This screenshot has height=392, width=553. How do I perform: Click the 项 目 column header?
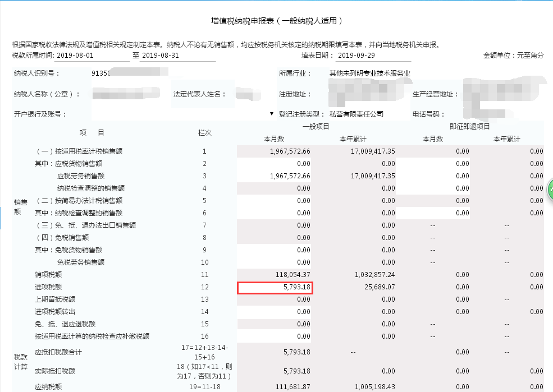click(92, 132)
